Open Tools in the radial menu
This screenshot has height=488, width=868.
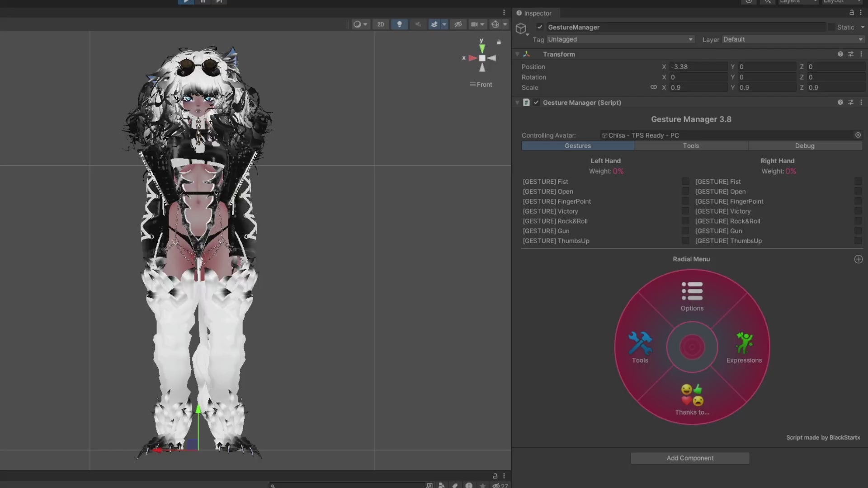[x=640, y=347]
